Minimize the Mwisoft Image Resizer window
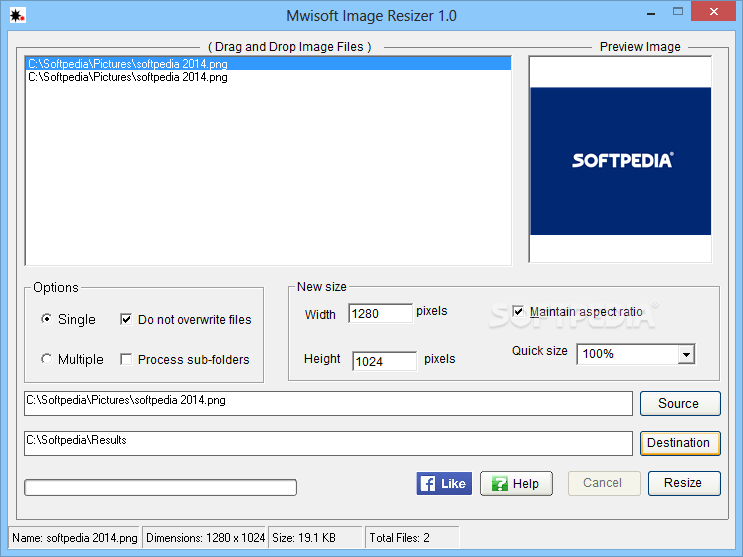The width and height of the screenshot is (743, 557). click(x=651, y=13)
